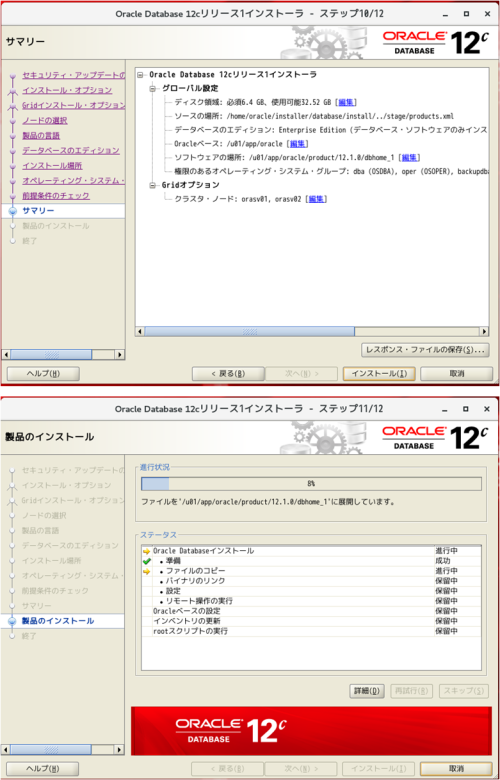Viewport: 500px width, 780px height.
Task: Click horizontal scrollbar under the summary tree
Action: pyautogui.click(x=249, y=331)
